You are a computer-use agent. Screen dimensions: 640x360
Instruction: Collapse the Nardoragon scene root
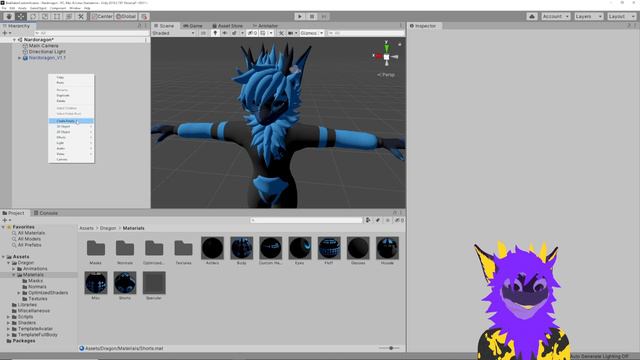(14, 40)
